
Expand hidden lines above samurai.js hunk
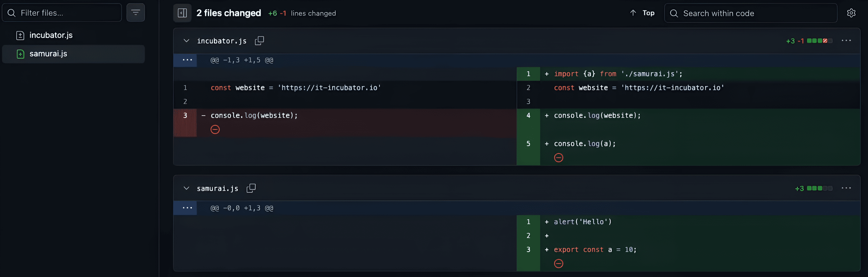[187, 208]
